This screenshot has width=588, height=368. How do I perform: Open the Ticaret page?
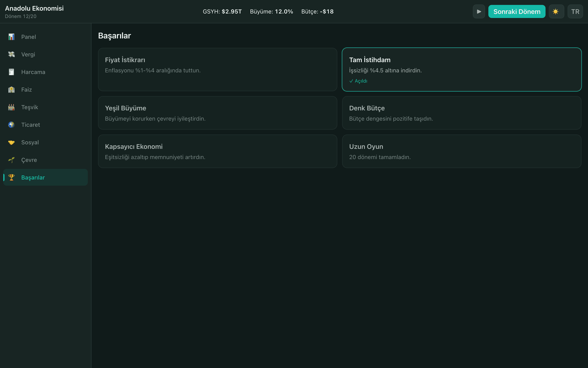click(x=46, y=125)
